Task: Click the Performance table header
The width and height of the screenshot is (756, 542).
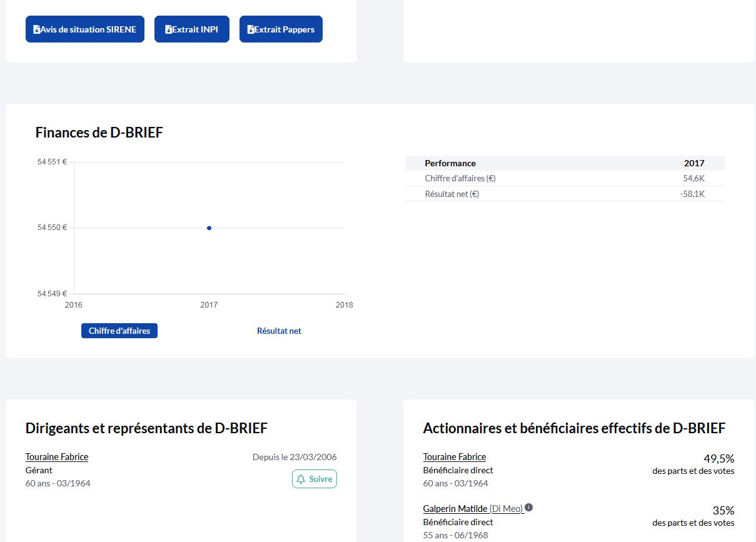Action: point(450,163)
